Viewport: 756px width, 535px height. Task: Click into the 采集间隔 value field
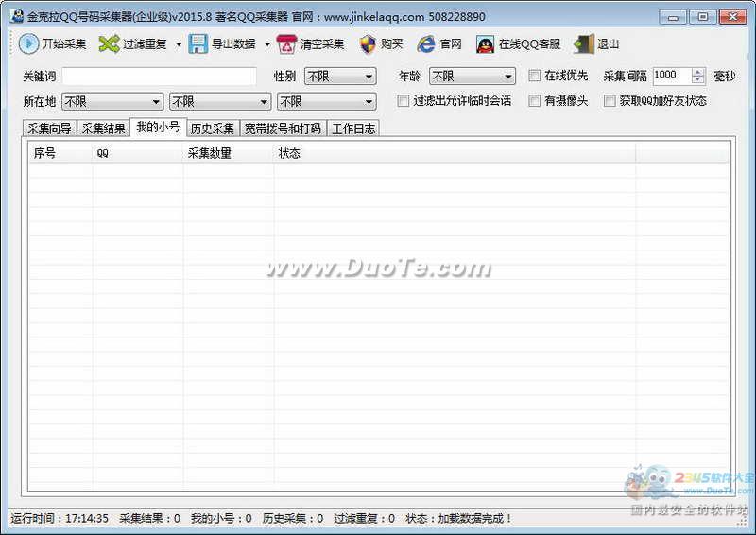672,76
